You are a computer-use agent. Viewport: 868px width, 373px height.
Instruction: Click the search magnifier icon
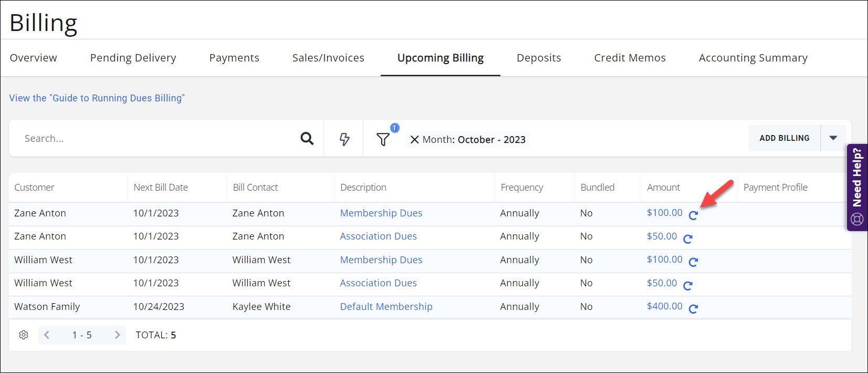pos(307,139)
